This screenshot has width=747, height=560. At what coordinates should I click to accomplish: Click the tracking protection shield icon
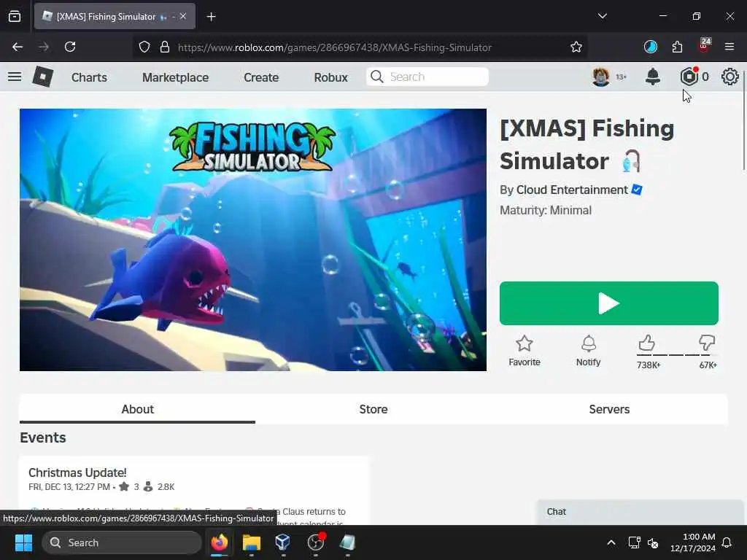point(144,47)
